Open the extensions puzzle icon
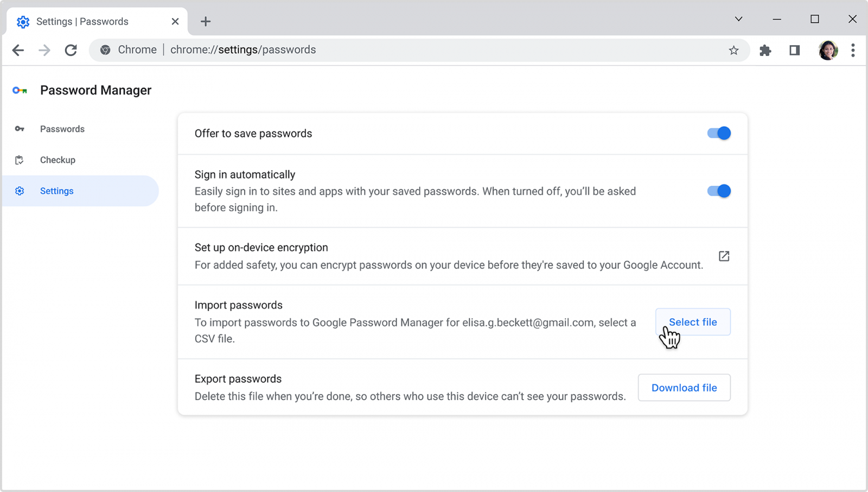 pos(765,50)
